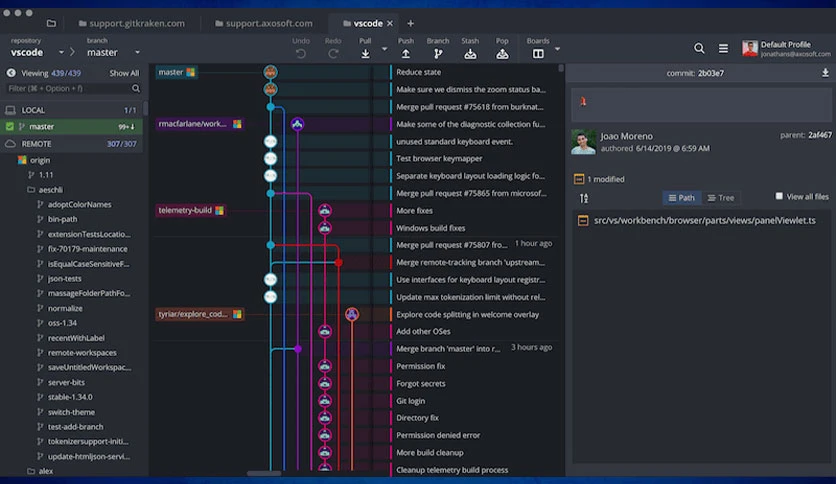Select the tyriar/explore_cod commit node
Image resolution: width=836 pixels, height=484 pixels.
click(351, 314)
